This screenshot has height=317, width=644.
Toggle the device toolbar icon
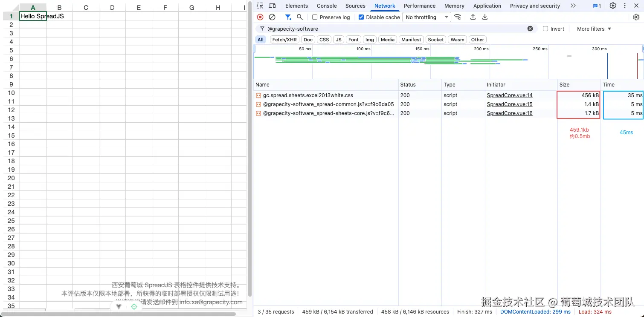tap(272, 6)
